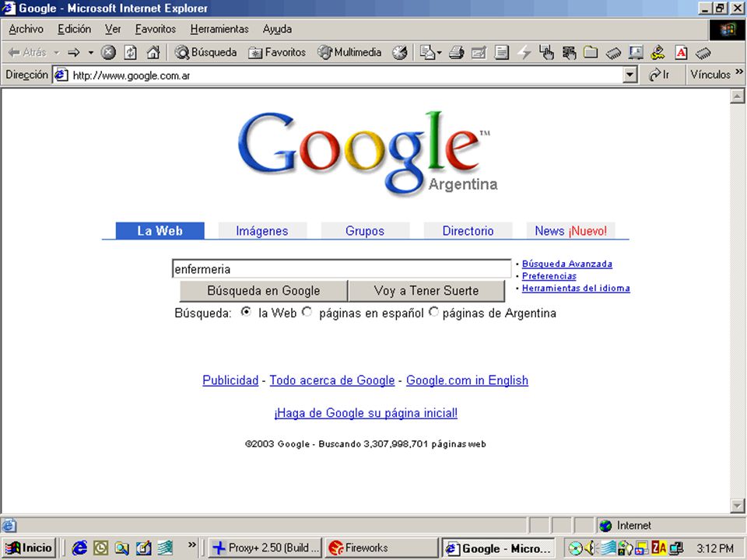Image resolution: width=747 pixels, height=560 pixels.
Task: Open ZoneAlarm ZA icon in system tray
Action: pyautogui.click(x=659, y=548)
